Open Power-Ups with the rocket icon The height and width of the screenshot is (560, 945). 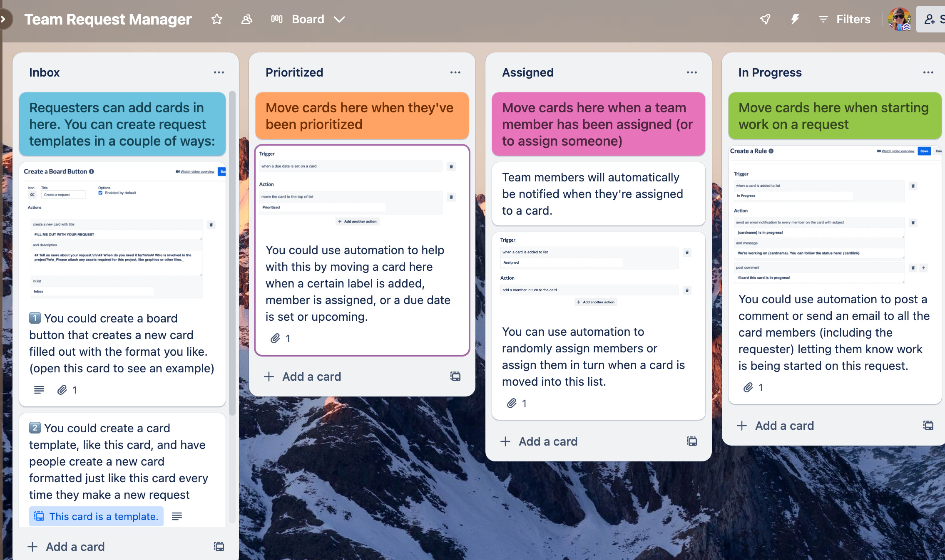click(765, 19)
